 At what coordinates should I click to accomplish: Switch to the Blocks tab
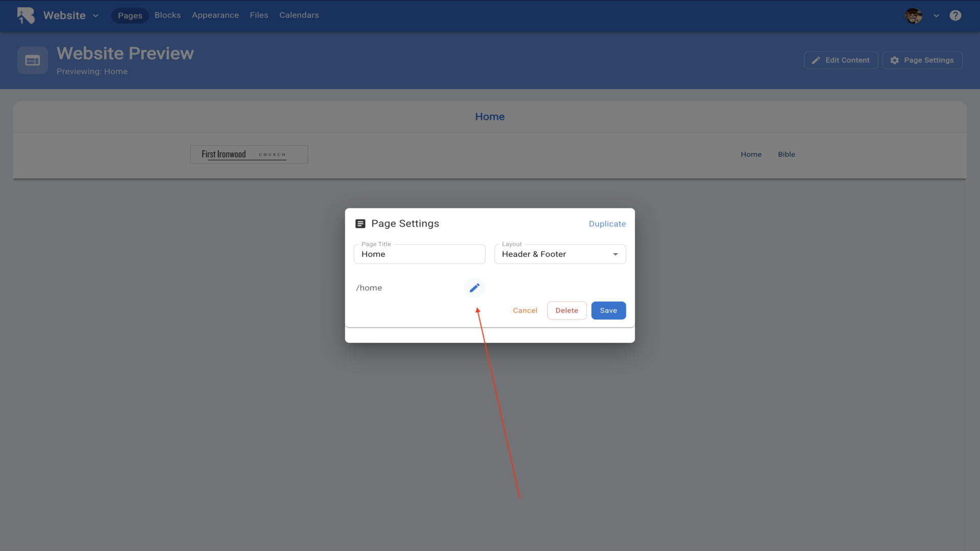(x=167, y=15)
